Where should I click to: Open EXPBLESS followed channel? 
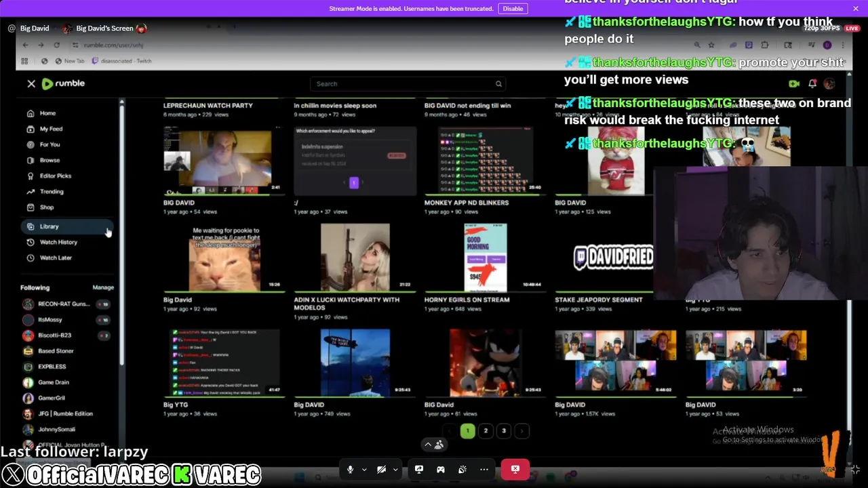pyautogui.click(x=52, y=367)
